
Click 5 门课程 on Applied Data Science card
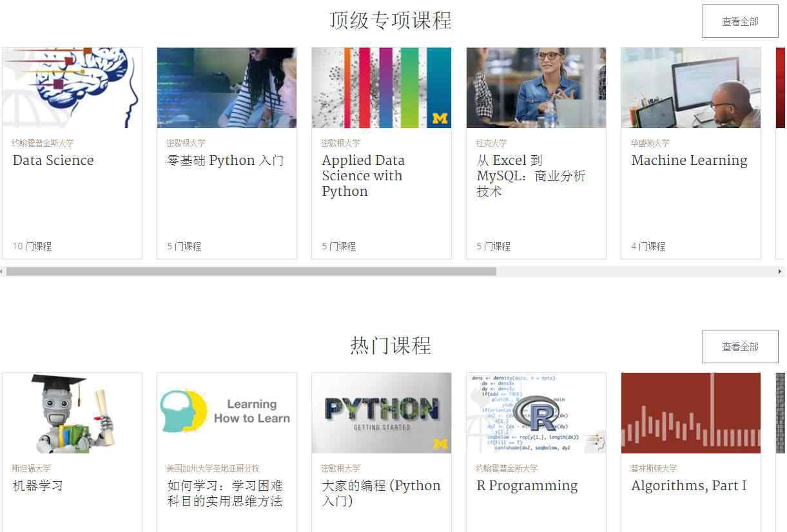[339, 246]
